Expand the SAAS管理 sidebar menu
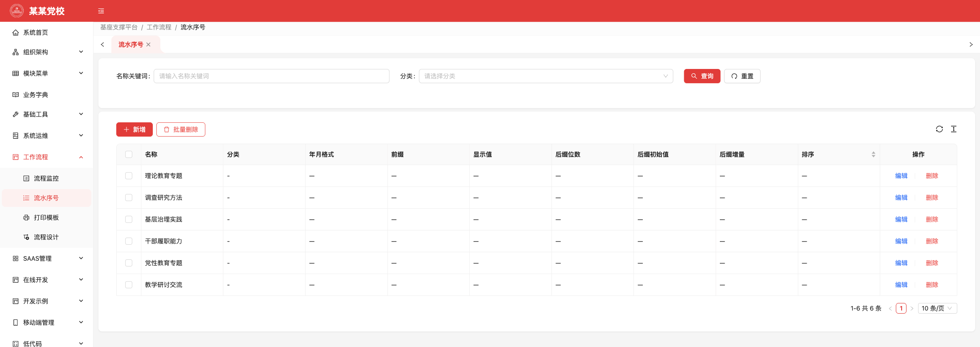Image resolution: width=980 pixels, height=347 pixels. (47, 258)
